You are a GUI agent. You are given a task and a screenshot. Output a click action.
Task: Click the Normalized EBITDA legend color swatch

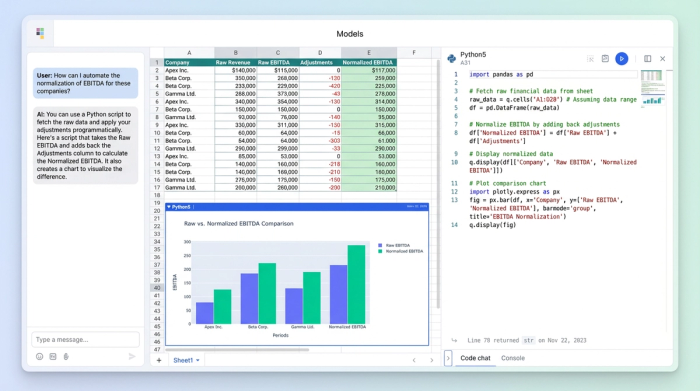point(380,251)
